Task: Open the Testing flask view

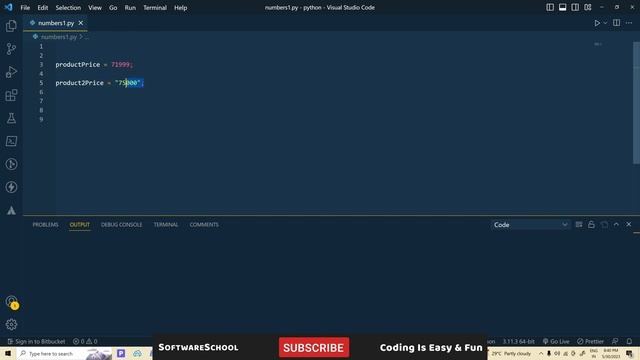Action: tap(11, 118)
